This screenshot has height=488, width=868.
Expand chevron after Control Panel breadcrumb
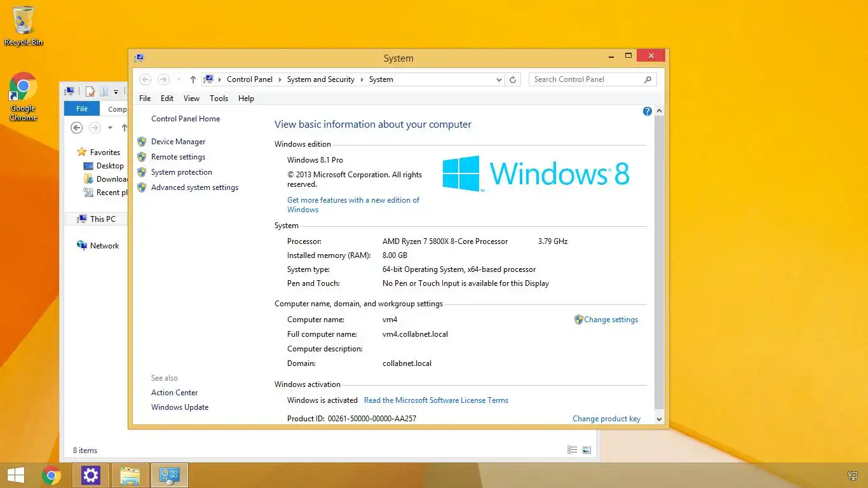(x=280, y=79)
